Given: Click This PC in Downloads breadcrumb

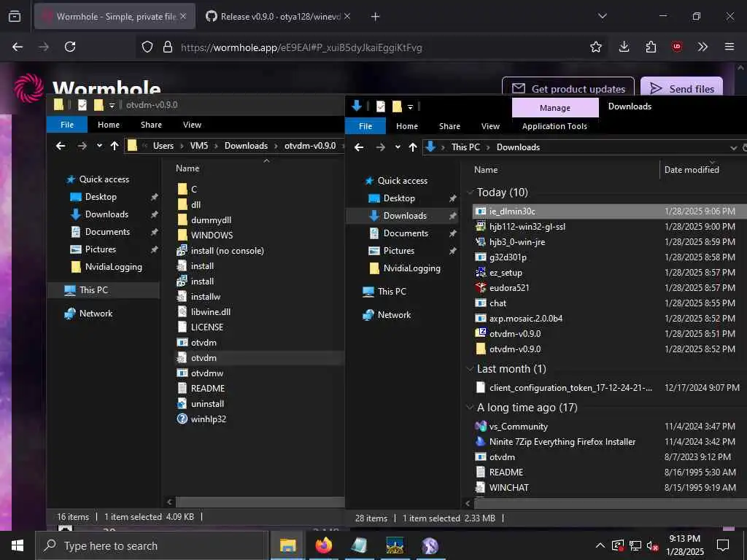Looking at the screenshot, I should pyautogui.click(x=465, y=147).
